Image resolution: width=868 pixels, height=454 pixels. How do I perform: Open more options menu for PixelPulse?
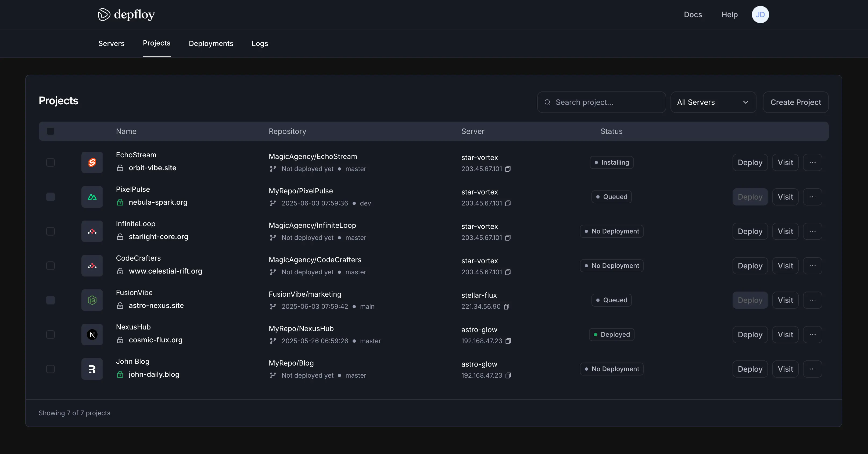(x=812, y=197)
